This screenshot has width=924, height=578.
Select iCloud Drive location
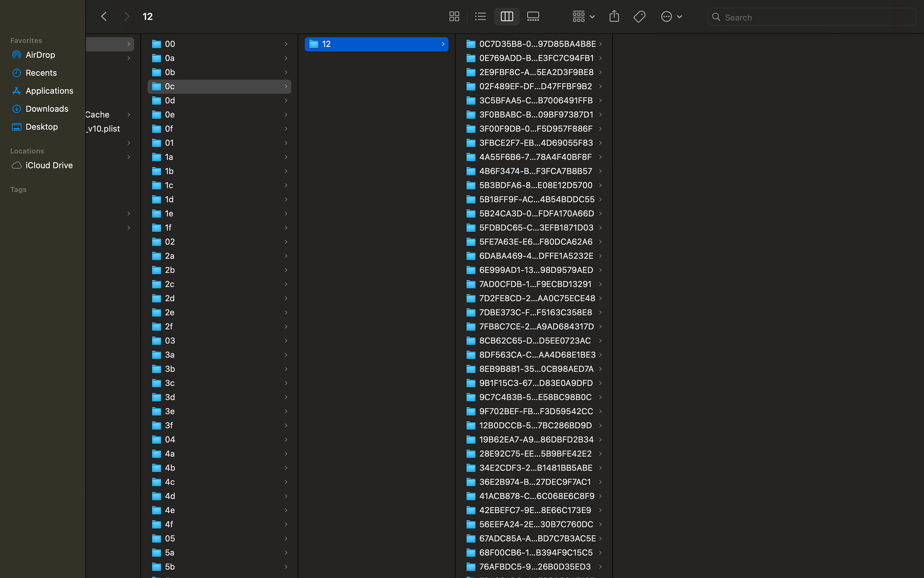pyautogui.click(x=49, y=165)
